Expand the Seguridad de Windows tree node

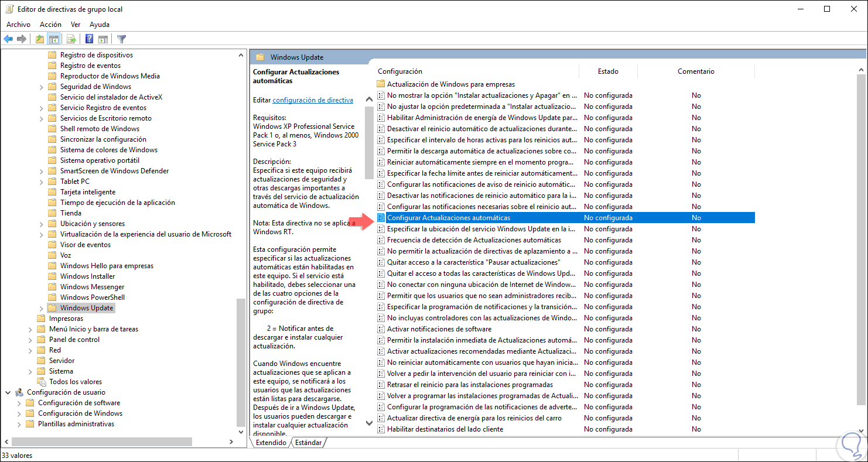coord(41,87)
